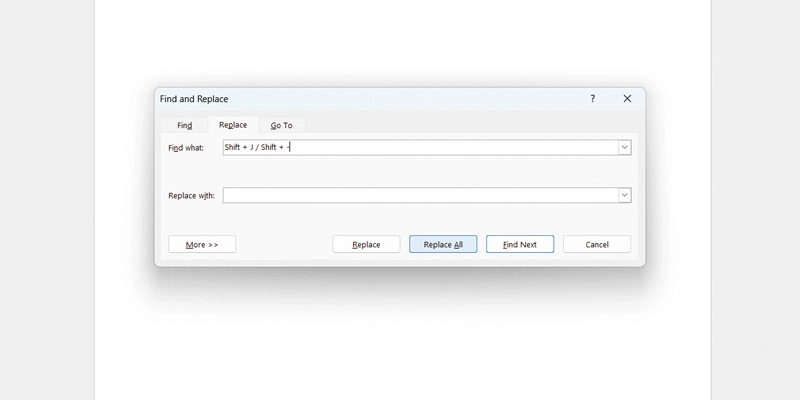
Task: Expand the Find what dropdown arrow
Action: [x=624, y=147]
